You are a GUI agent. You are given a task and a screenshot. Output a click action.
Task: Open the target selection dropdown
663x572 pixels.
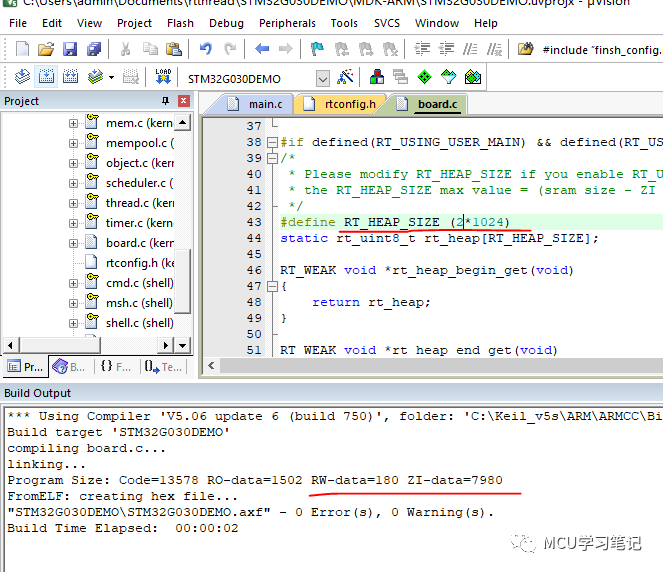point(323,79)
